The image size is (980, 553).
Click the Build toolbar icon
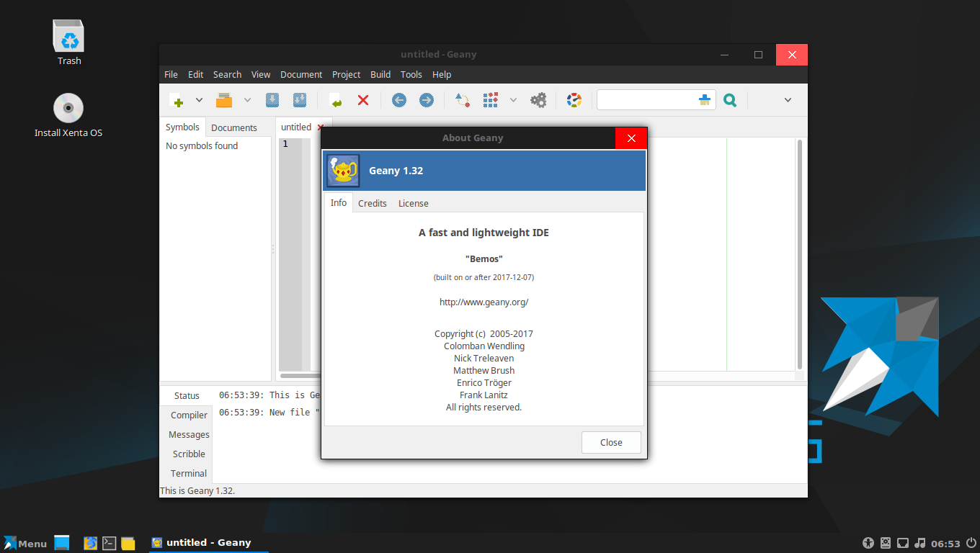pyautogui.click(x=491, y=100)
